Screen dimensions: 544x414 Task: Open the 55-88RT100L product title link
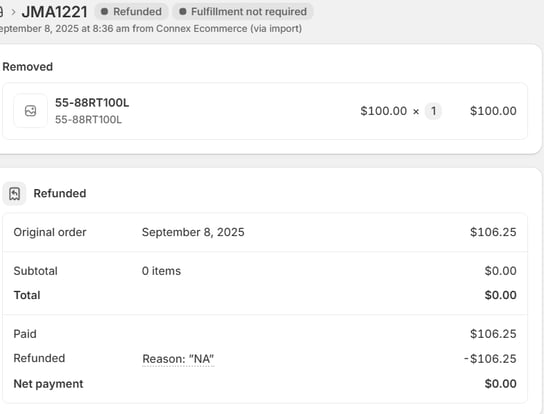coord(92,103)
